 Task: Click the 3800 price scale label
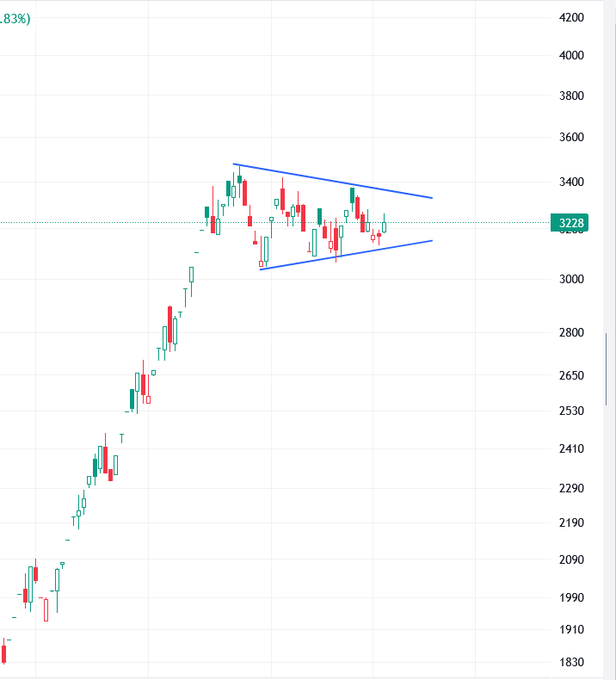(x=571, y=96)
